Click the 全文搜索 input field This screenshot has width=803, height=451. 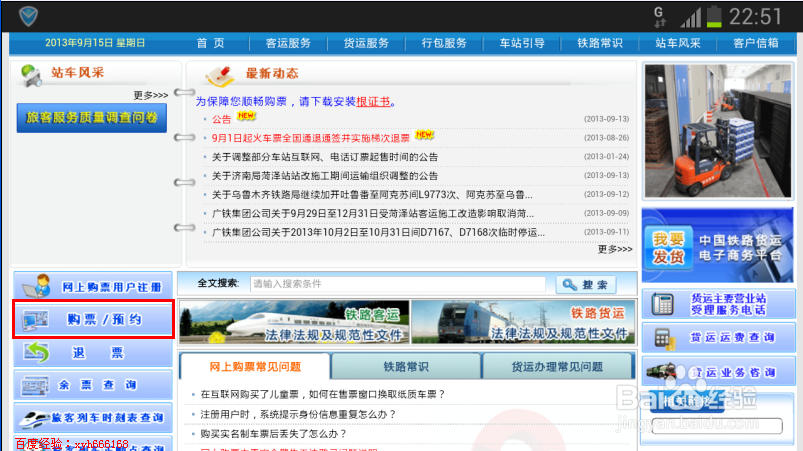coord(398,284)
